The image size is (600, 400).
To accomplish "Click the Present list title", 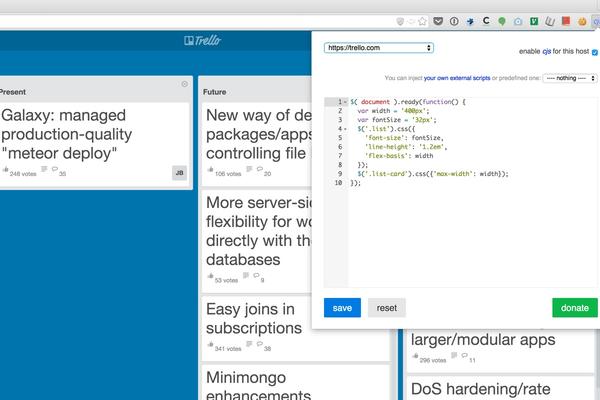I will point(13,92).
